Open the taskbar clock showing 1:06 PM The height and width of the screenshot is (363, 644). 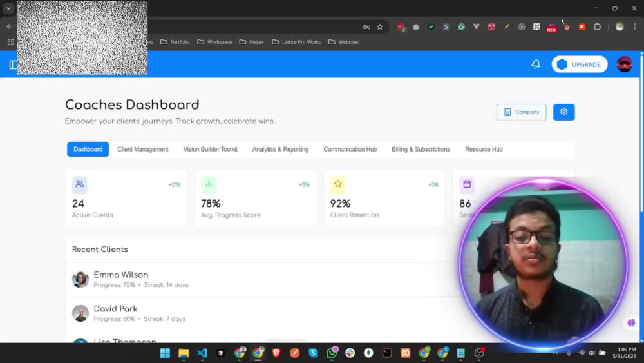[624, 353]
